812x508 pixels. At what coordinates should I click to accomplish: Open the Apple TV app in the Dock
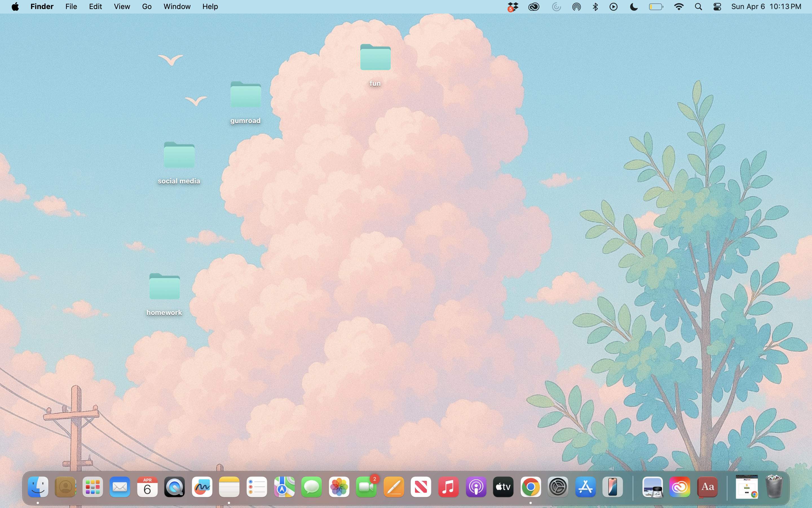pyautogui.click(x=503, y=487)
